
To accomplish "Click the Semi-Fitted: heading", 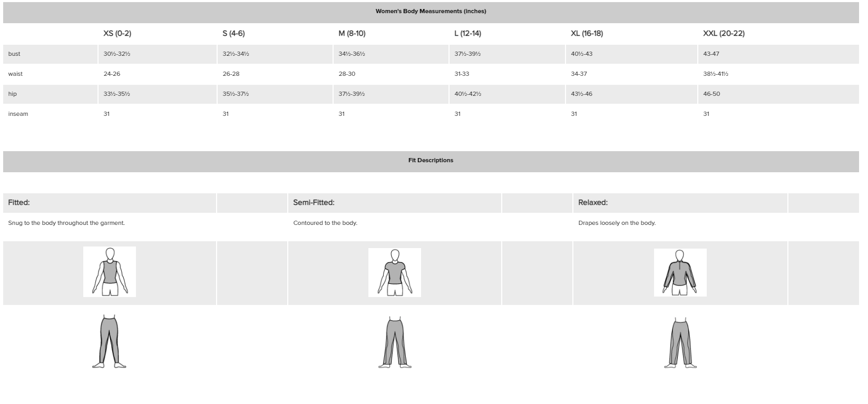I will click(314, 202).
